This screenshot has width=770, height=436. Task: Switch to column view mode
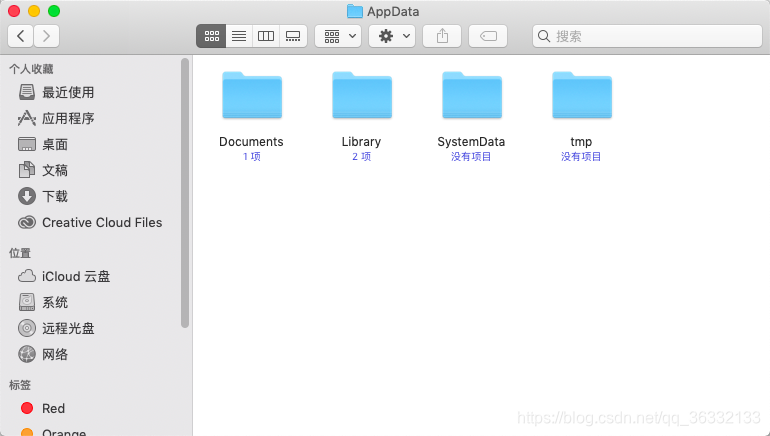point(266,36)
